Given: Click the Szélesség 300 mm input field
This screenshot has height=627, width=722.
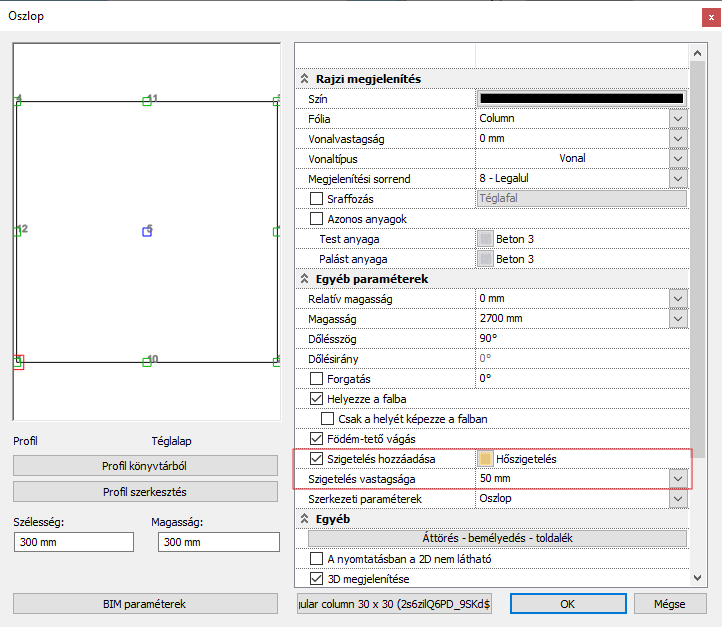Looking at the screenshot, I should [74, 541].
